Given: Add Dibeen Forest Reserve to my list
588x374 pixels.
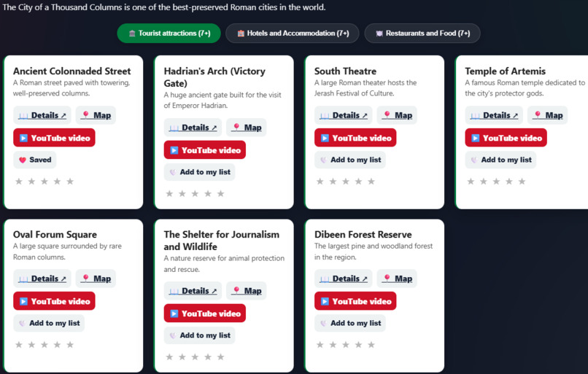Looking at the screenshot, I should (350, 323).
